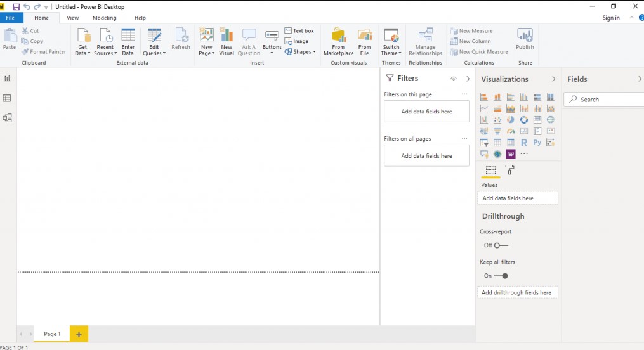Open the Modeling ribbon tab
644x350 pixels.
tap(104, 18)
